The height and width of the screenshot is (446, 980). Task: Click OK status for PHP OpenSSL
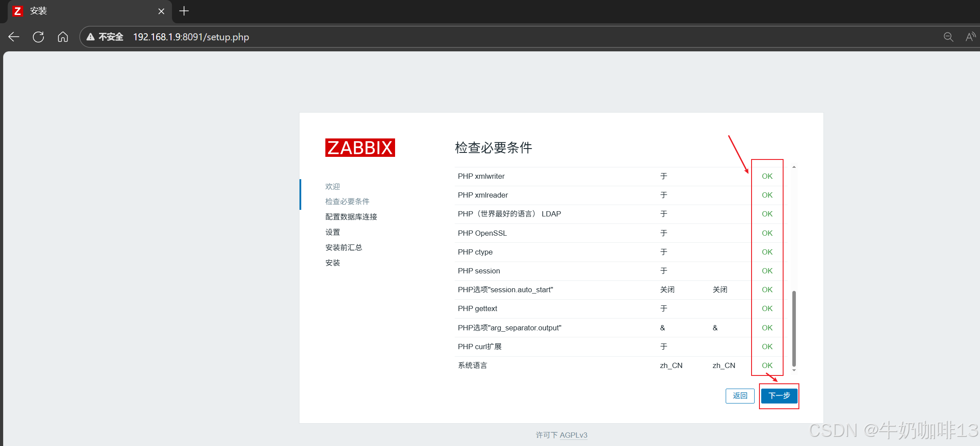(x=767, y=233)
